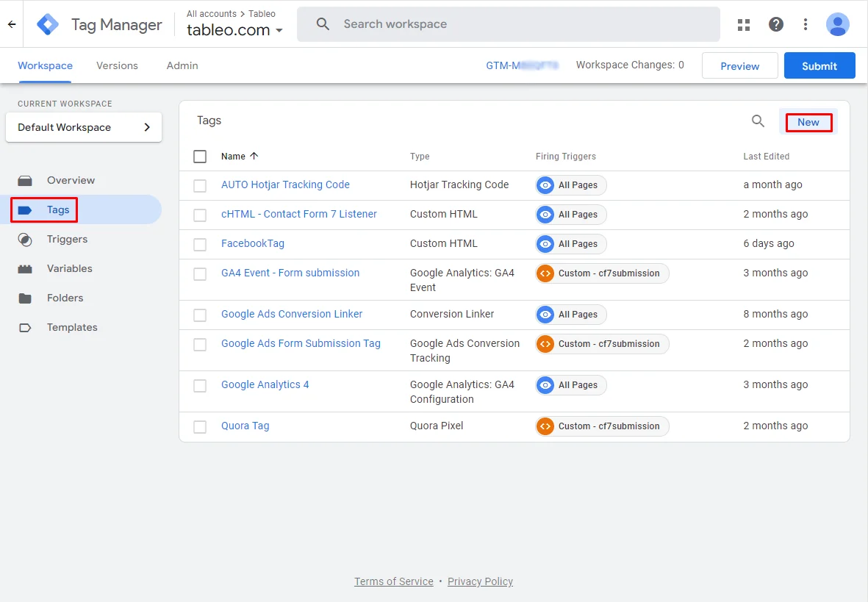
Task: Open the Google apps grid icon
Action: click(744, 24)
